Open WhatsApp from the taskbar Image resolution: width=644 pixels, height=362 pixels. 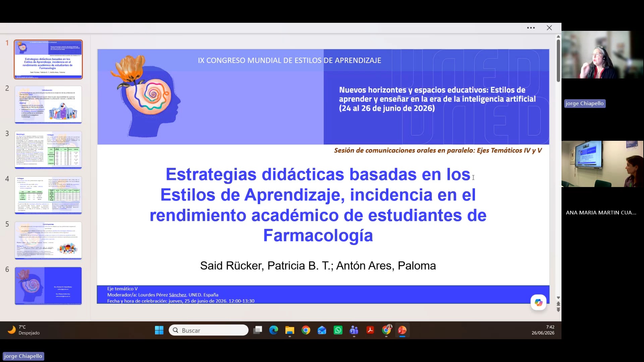pos(338,330)
